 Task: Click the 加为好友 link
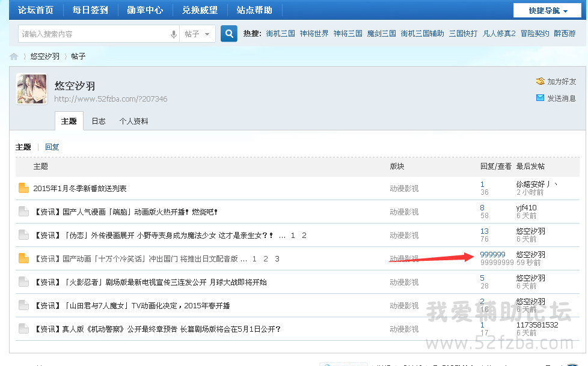click(x=562, y=81)
